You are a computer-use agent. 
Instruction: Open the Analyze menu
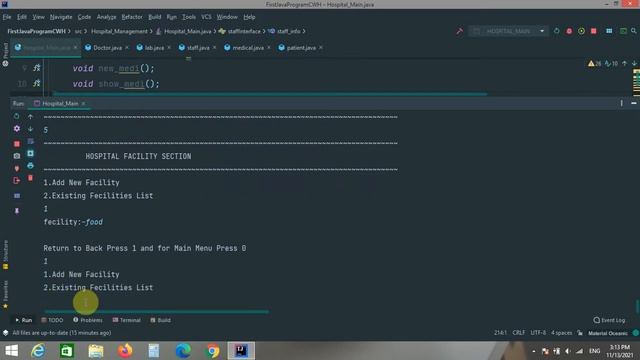coord(107,17)
